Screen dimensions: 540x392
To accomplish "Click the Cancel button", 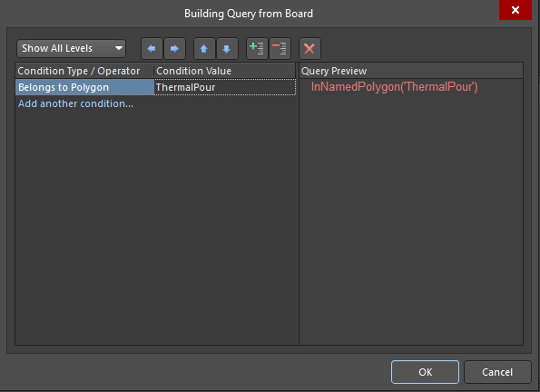I will click(x=497, y=372).
